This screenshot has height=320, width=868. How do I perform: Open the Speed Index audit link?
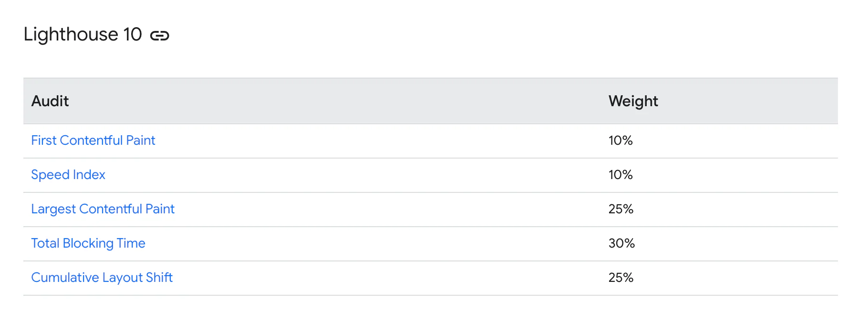[x=68, y=175]
